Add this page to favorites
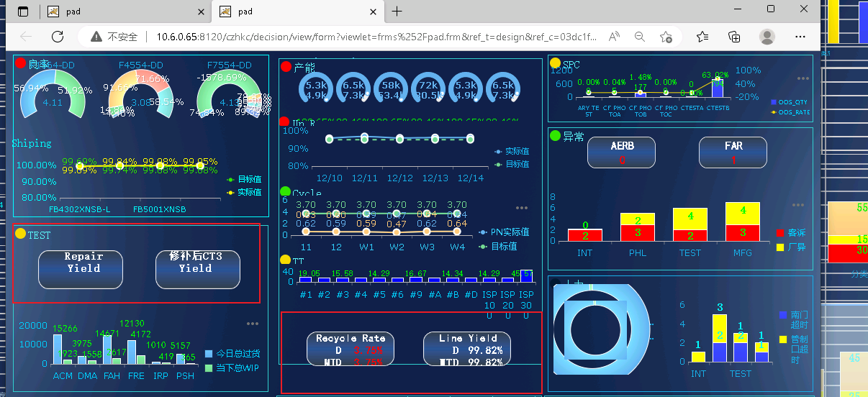 (666, 37)
